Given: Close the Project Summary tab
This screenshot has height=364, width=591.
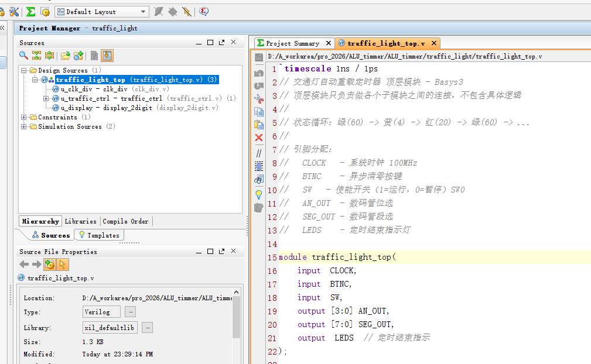Looking at the screenshot, I should (x=329, y=43).
